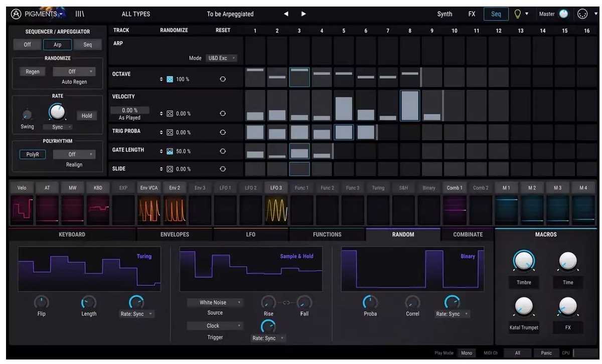Open the KEYBOARD tab
Screen dimensions: 602x364
click(x=72, y=234)
